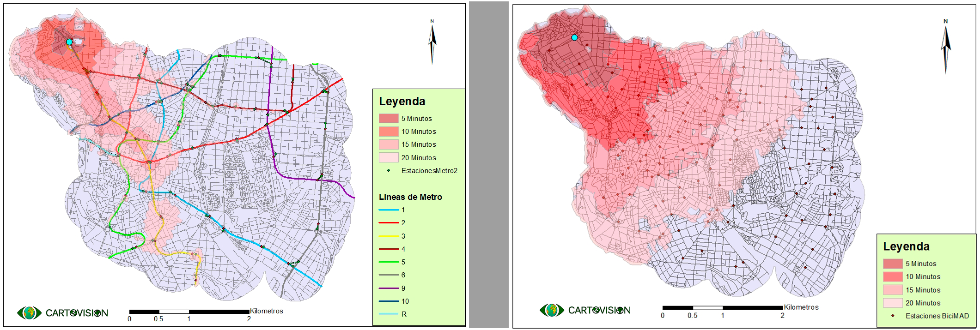Click the Leyenda title in the left legend
Viewport: 980px width, 330px height.
point(402,102)
